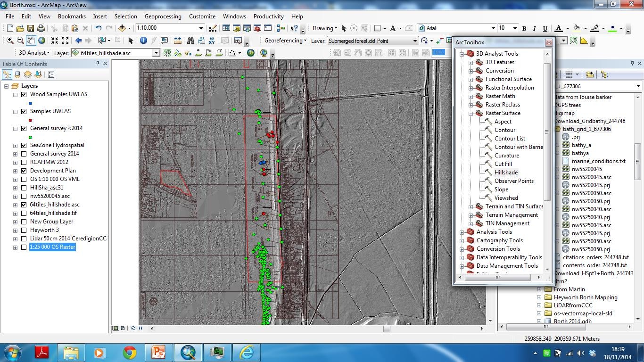This screenshot has width=644, height=362.
Task: Launch ArcGlobe from 3D Analyst toolbar
Action: (264, 53)
